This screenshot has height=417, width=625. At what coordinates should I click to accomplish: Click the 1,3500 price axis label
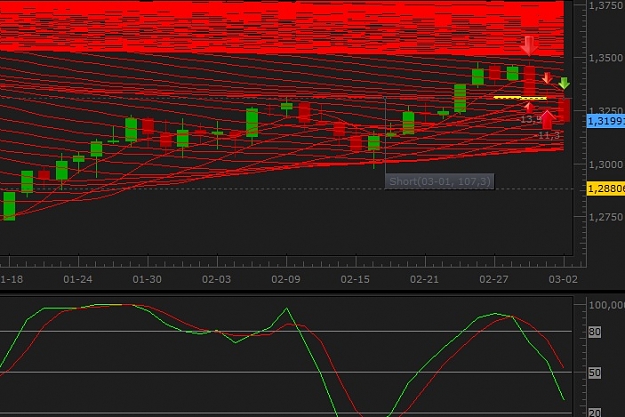pyautogui.click(x=606, y=58)
